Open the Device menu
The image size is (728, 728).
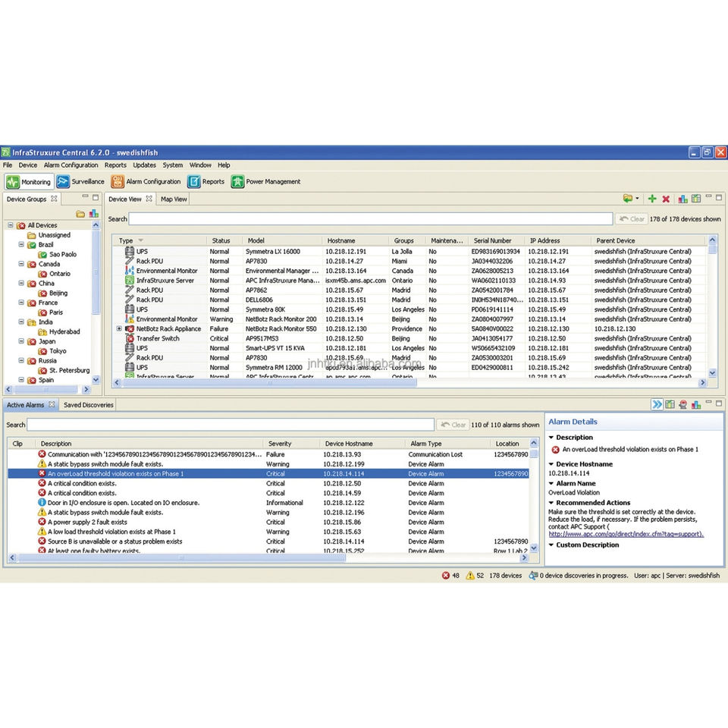(x=28, y=165)
